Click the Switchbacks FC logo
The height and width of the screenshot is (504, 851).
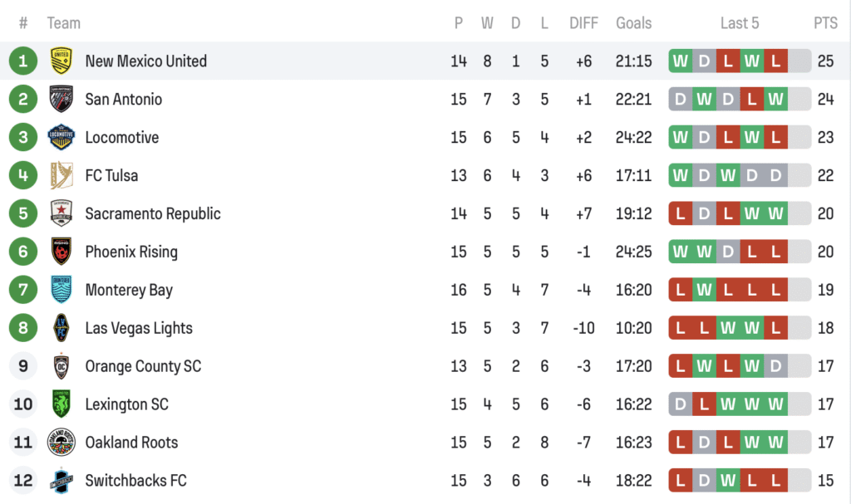click(61, 480)
